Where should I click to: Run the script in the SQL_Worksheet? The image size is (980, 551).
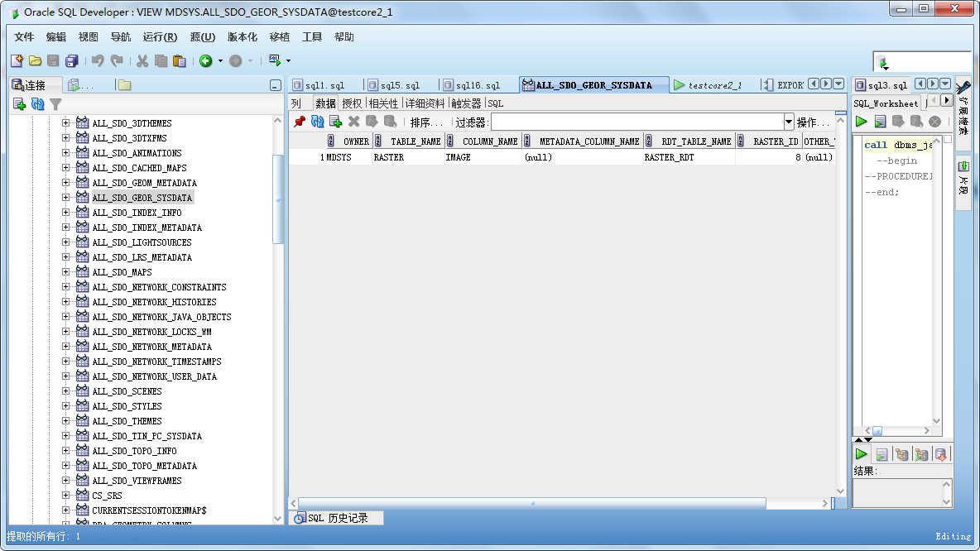point(879,121)
